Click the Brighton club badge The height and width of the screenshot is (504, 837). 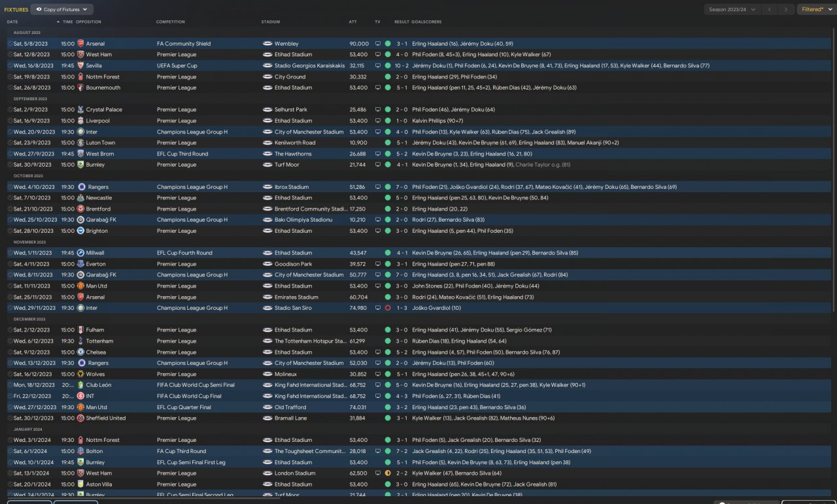click(80, 231)
